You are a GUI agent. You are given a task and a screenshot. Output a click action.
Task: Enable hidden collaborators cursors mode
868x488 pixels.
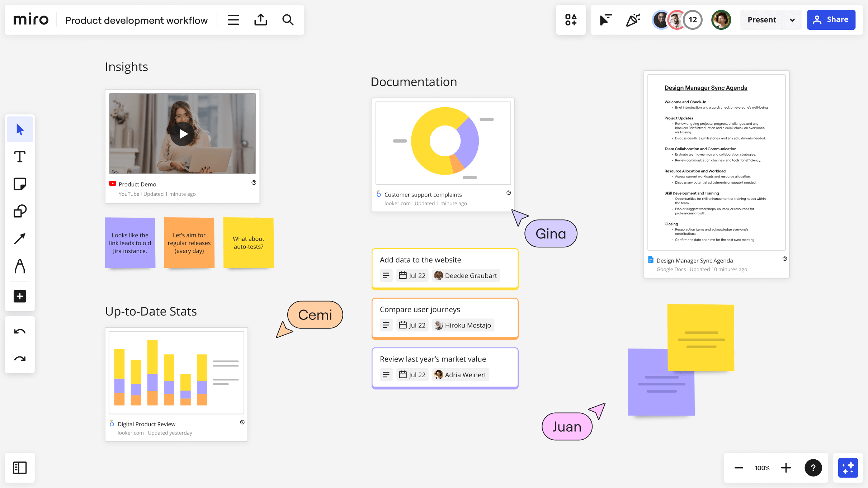coord(605,20)
